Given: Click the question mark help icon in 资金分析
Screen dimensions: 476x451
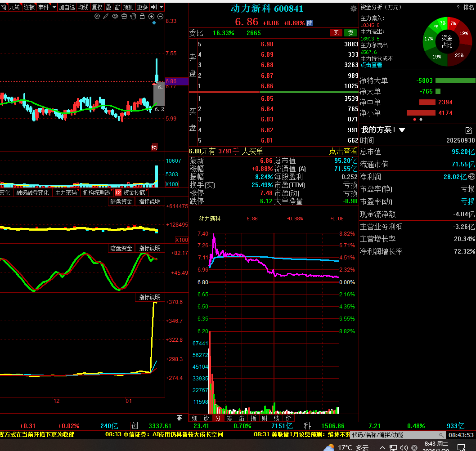Looking at the screenshot, I should [x=458, y=7].
